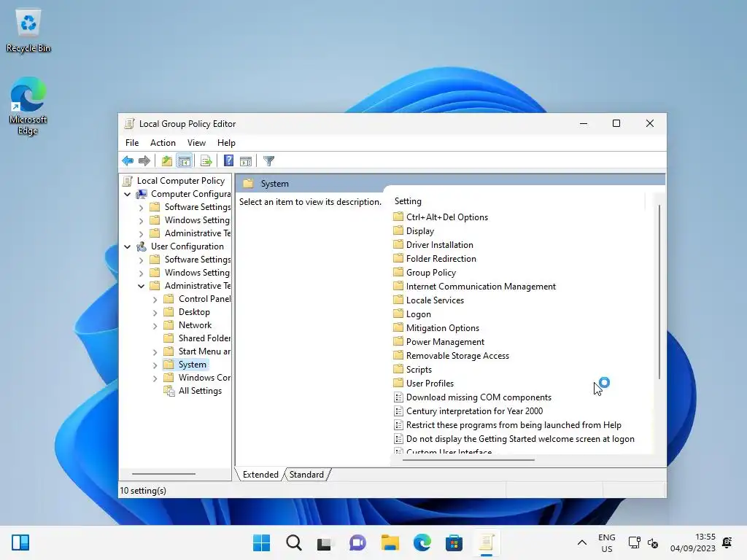Open the Widgets icon on the taskbar
The height and width of the screenshot is (560, 747).
[x=20, y=542]
